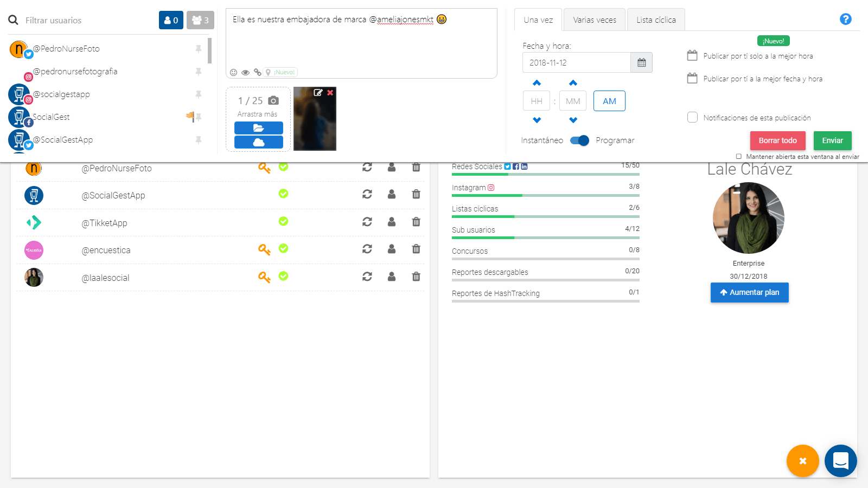Screen dimensions: 868x488
Task: Pin the @PedroNurseFoto account in sidebar
Action: [x=199, y=49]
